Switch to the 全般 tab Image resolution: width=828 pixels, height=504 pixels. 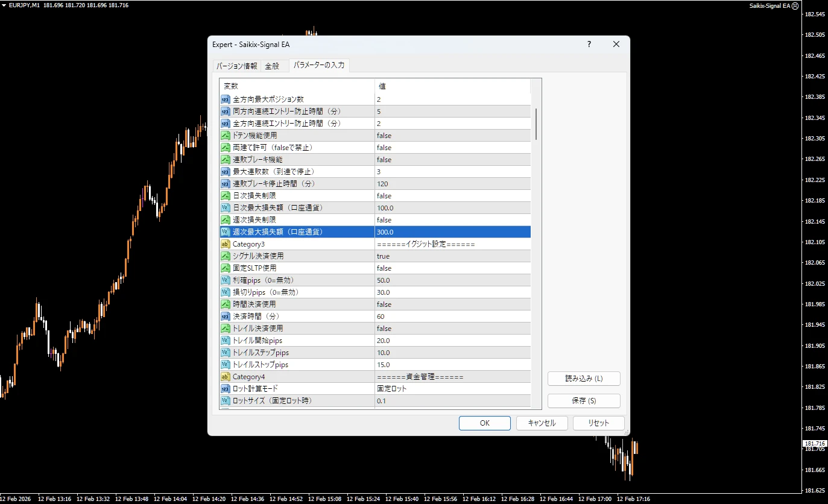[x=273, y=66]
